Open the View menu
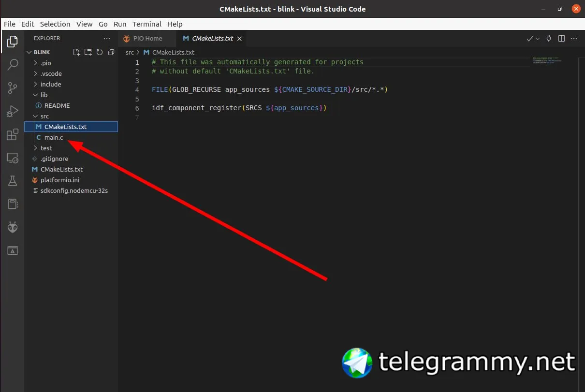 pyautogui.click(x=84, y=24)
